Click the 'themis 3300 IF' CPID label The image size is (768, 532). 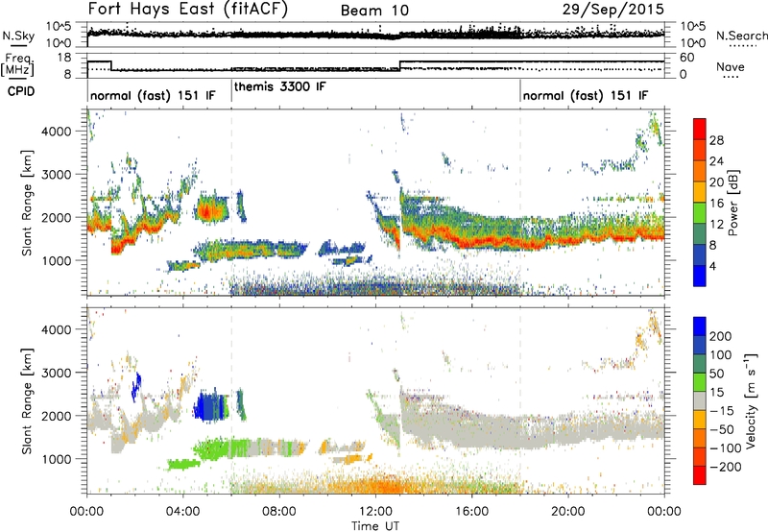pyautogui.click(x=279, y=87)
